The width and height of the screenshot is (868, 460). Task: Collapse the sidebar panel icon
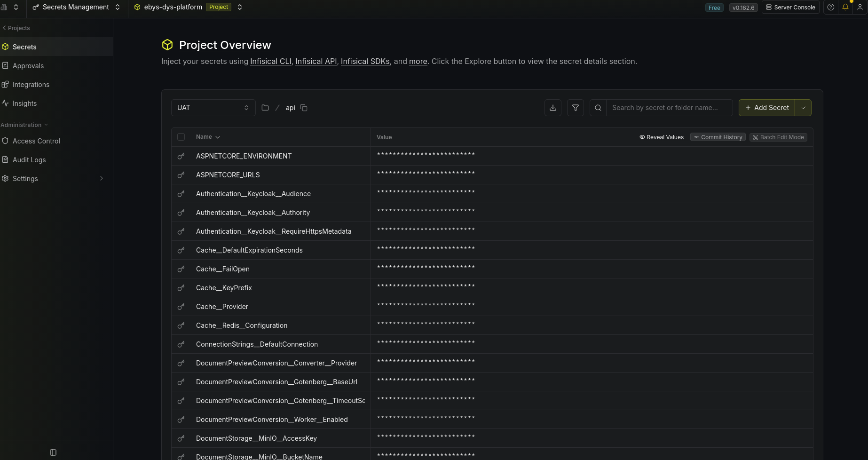click(53, 452)
